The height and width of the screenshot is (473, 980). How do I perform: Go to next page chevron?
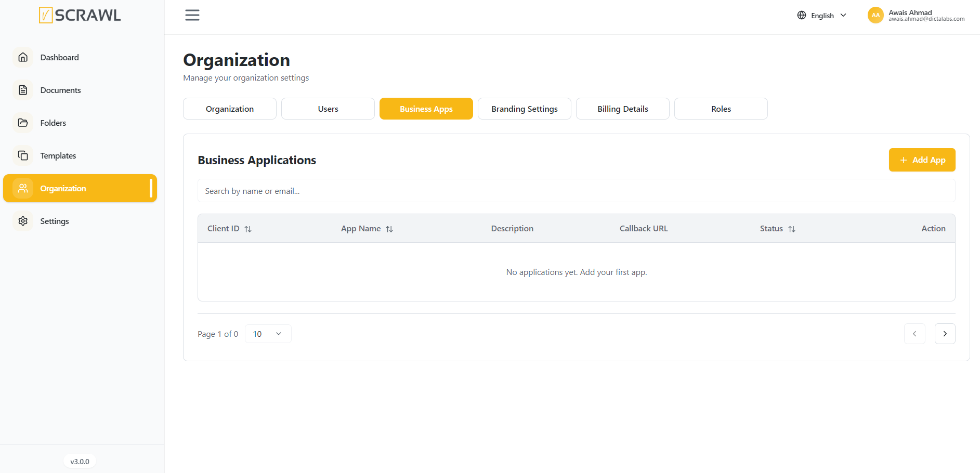[x=945, y=334]
